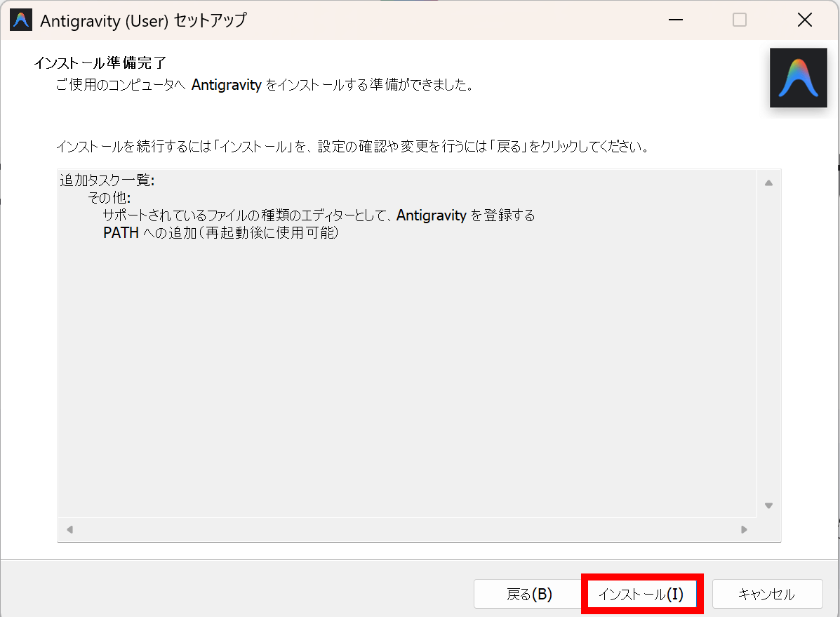Click the left arrow of the horizontal scrollbar
840x617 pixels.
[x=69, y=529]
